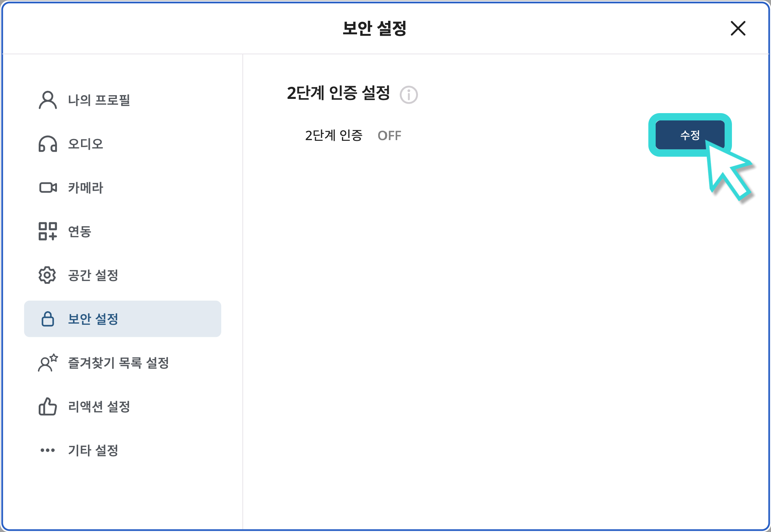Go to the 연동 settings section
771x532 pixels.
[79, 231]
